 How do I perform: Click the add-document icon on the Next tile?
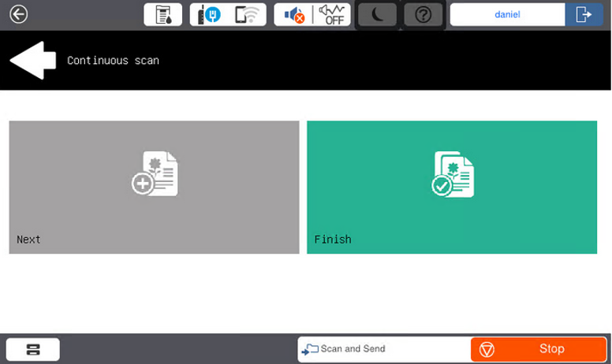(155, 174)
